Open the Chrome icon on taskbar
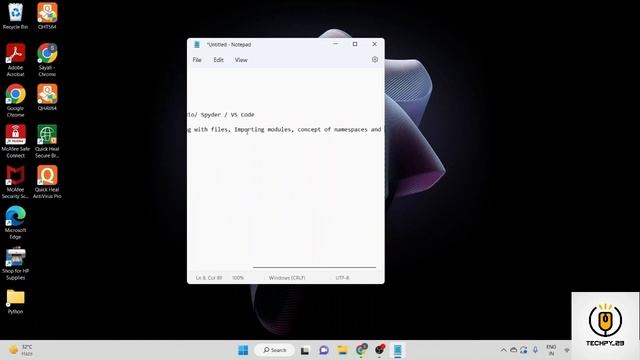Viewport: 640px width, 360px height. pos(362,350)
